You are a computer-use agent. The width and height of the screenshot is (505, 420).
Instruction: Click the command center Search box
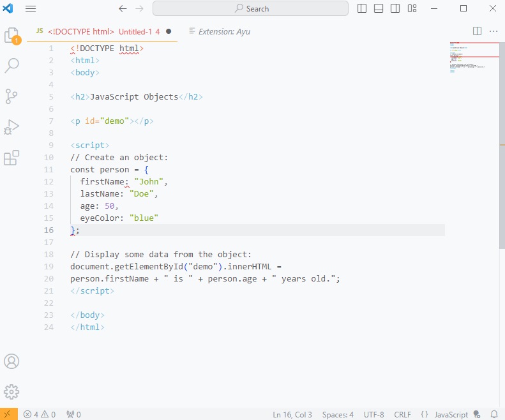pos(250,9)
